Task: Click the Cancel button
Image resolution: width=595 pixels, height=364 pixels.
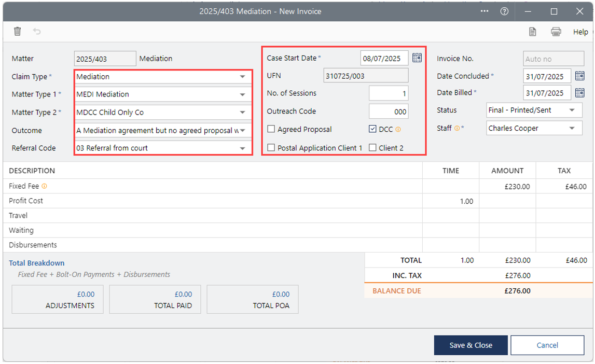Action: (547, 345)
